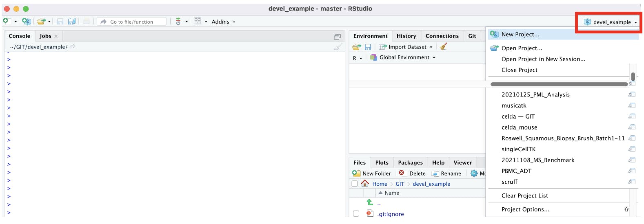Open the musicatk recent project
Screen dimensions: 644x224
point(514,105)
